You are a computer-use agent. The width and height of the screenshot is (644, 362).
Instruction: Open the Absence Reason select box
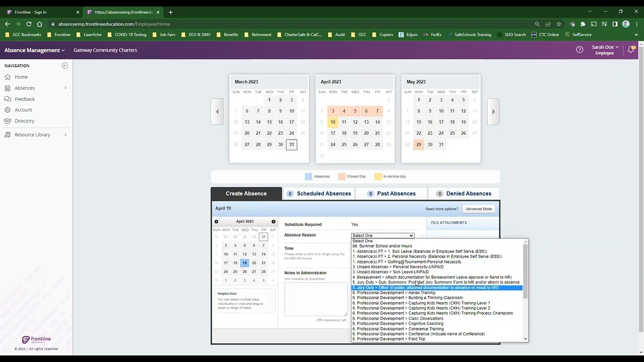(382, 236)
